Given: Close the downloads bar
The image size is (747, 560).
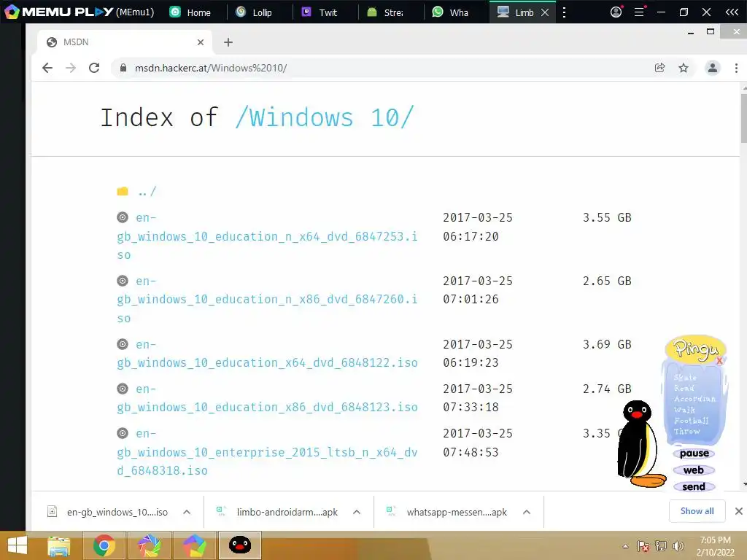Looking at the screenshot, I should (x=738, y=511).
